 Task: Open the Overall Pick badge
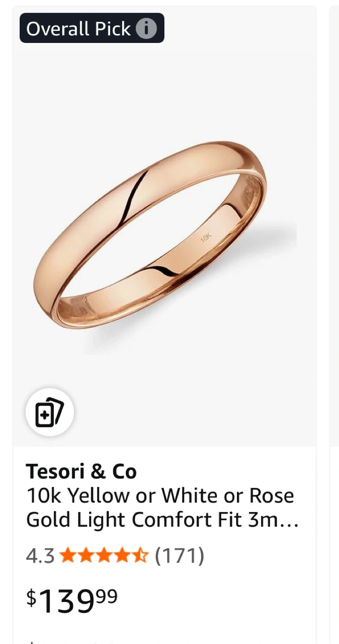[x=92, y=28]
